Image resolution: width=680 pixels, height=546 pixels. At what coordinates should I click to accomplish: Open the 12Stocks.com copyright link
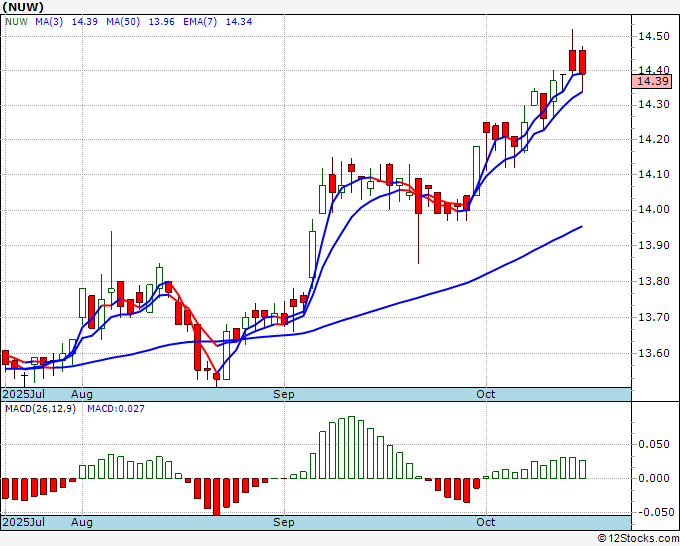(x=638, y=539)
